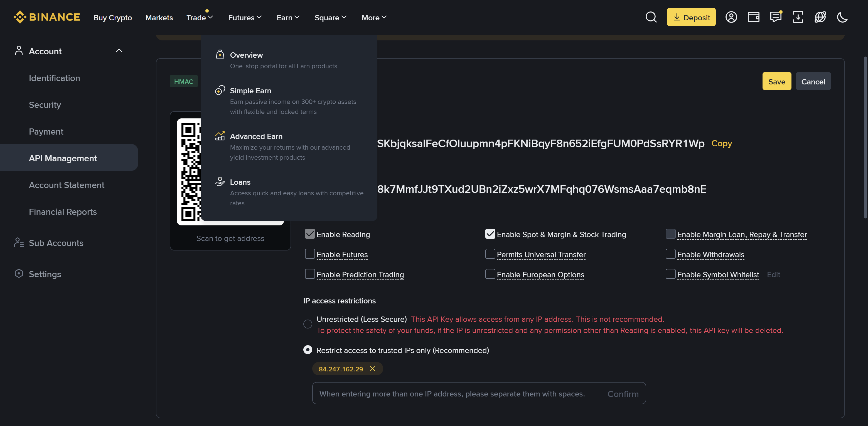This screenshot has height=426, width=868.
Task: Click the Loans hand icon
Action: click(220, 181)
